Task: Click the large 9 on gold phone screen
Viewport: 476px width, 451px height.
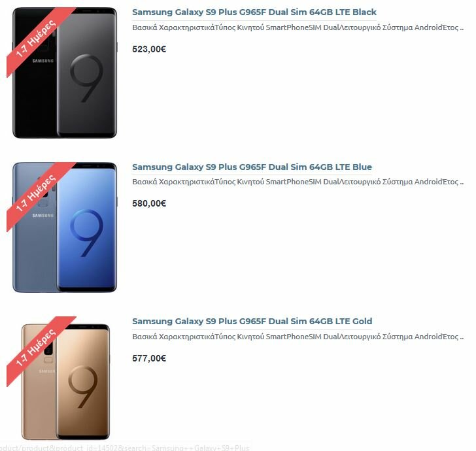Action: [x=83, y=386]
